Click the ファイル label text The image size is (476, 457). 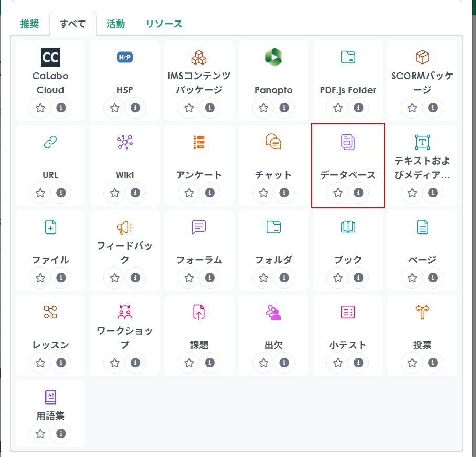[x=50, y=260]
